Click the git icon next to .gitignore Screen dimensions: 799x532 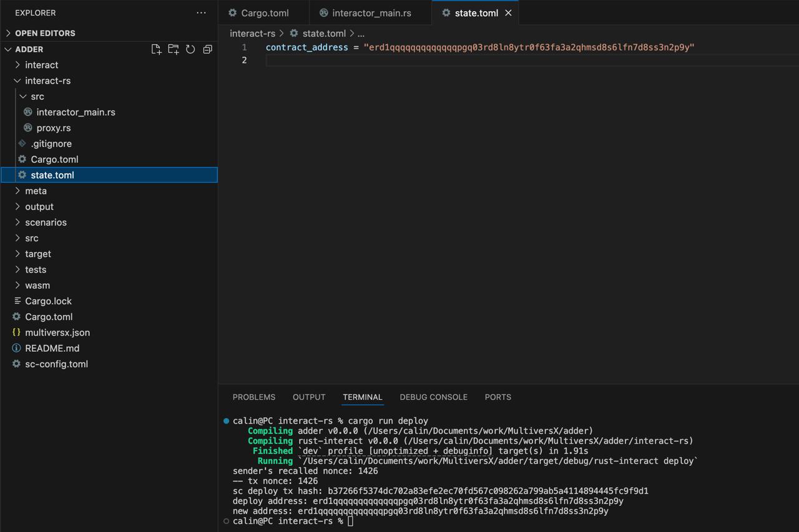point(22,143)
